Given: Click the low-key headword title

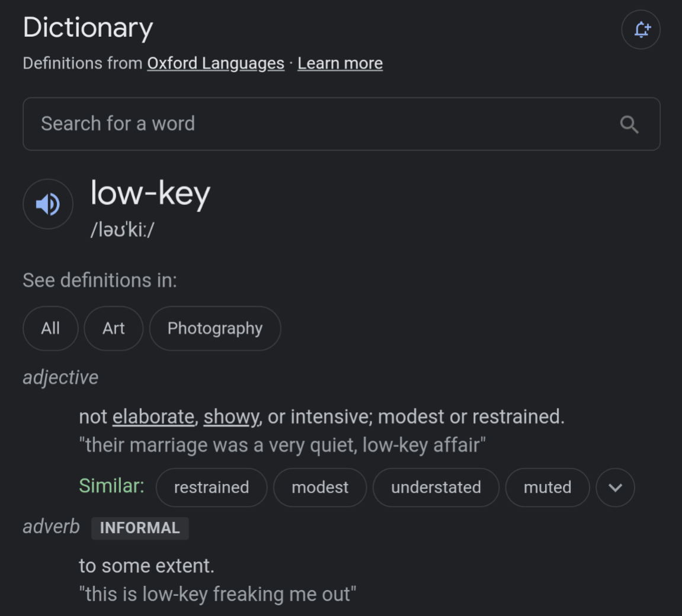Looking at the screenshot, I should coord(151,194).
